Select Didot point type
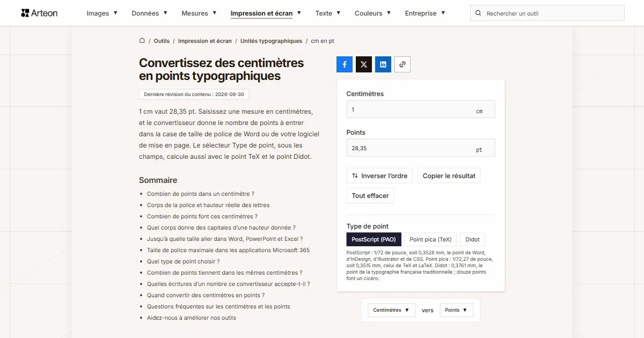The height and width of the screenshot is (338, 644). click(x=472, y=239)
